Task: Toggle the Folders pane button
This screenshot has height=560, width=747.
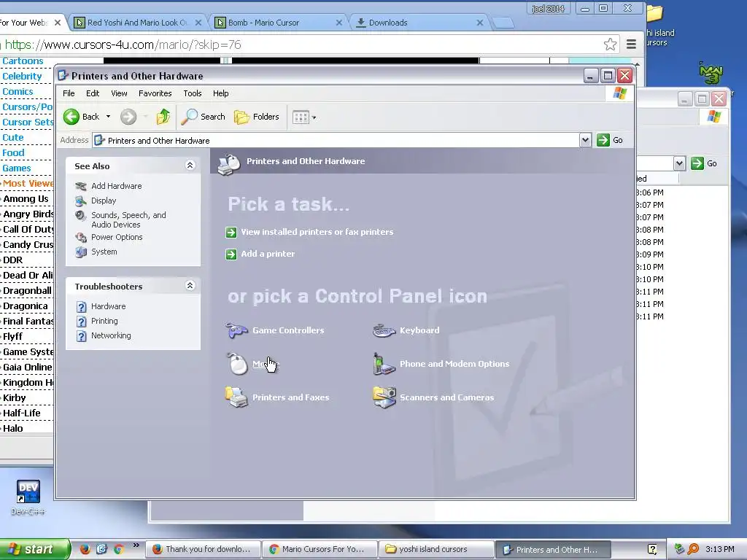Action: [x=256, y=117]
